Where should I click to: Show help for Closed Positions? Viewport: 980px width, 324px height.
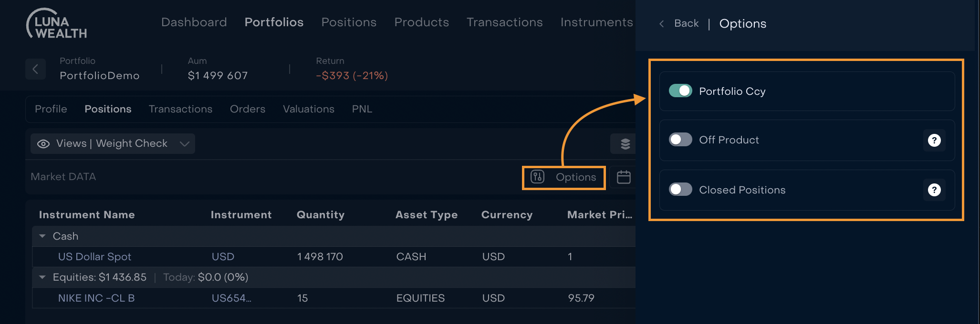pos(934,190)
